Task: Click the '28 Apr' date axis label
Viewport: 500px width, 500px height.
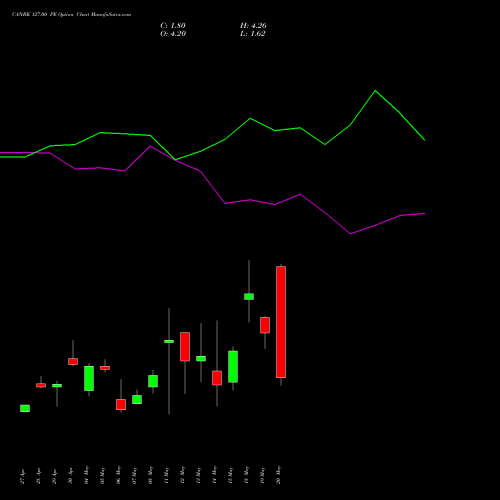Action: (x=39, y=476)
